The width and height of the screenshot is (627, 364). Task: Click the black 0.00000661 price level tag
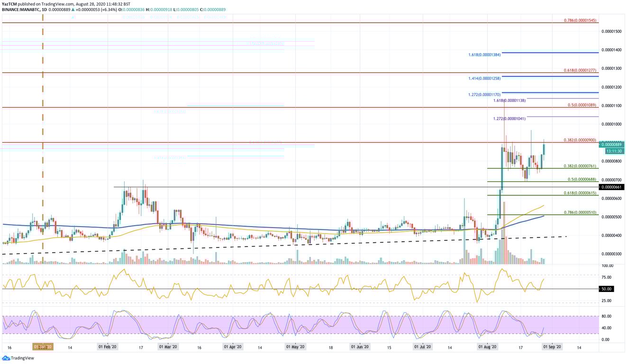611,187
